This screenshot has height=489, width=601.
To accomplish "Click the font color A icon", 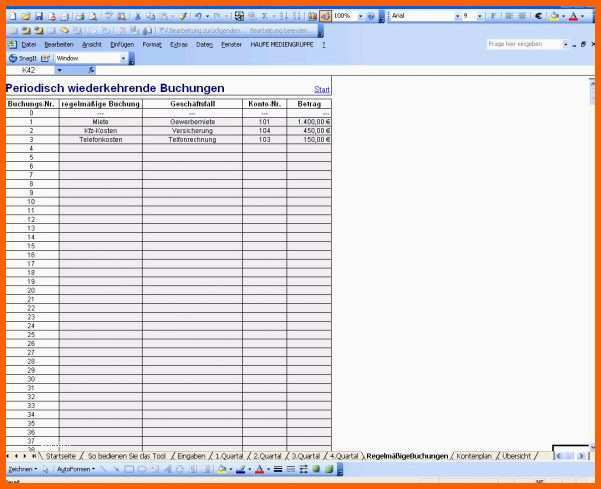I will coord(573,16).
